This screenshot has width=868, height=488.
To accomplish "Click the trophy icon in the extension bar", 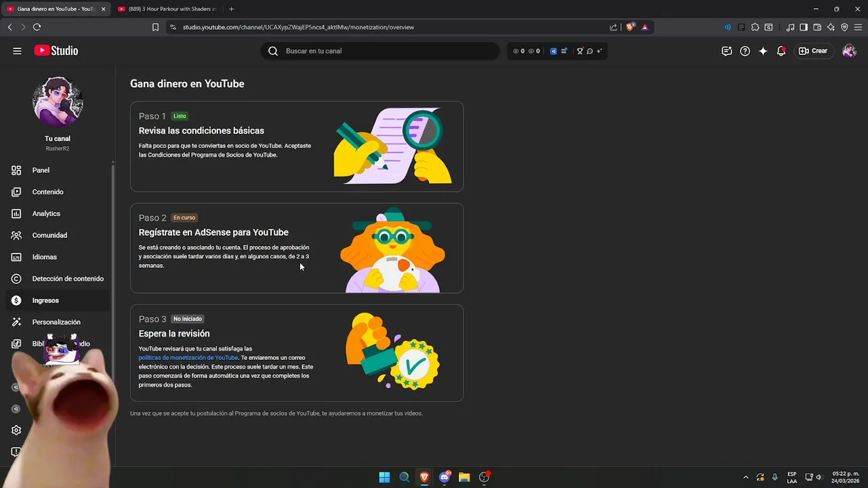I will tap(580, 51).
